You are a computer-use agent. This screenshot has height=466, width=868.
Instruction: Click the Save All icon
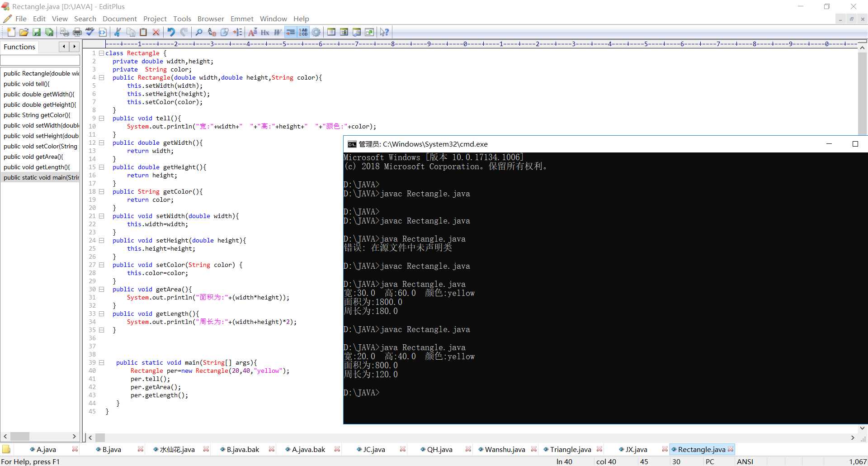click(49, 32)
